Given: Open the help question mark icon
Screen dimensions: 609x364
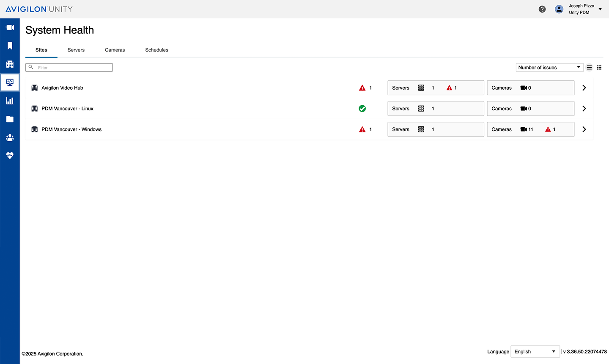Looking at the screenshot, I should click(x=542, y=9).
